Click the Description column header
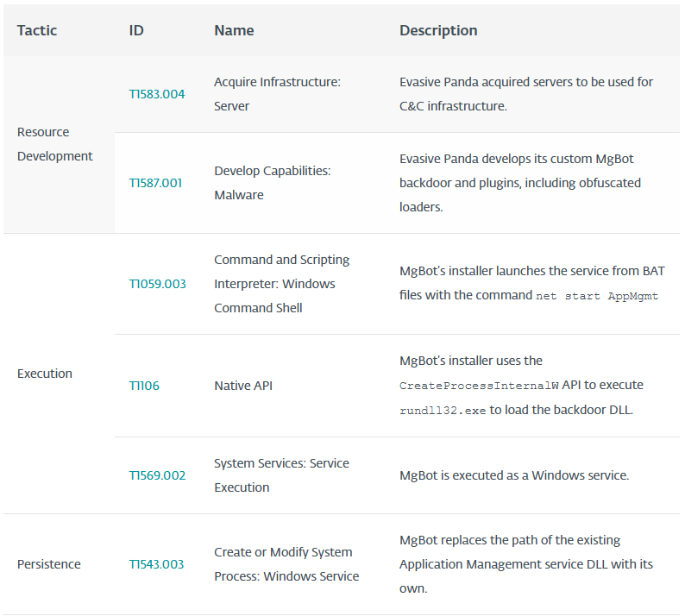Screen dimensions: 685x616 click(438, 30)
